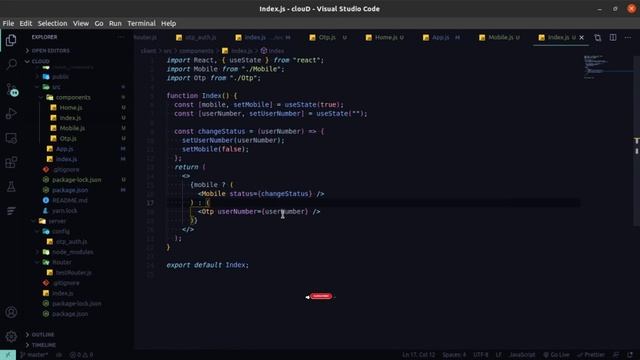Open editor More Actions ellipsis menu
This screenshot has height=360, width=640.
[628, 38]
